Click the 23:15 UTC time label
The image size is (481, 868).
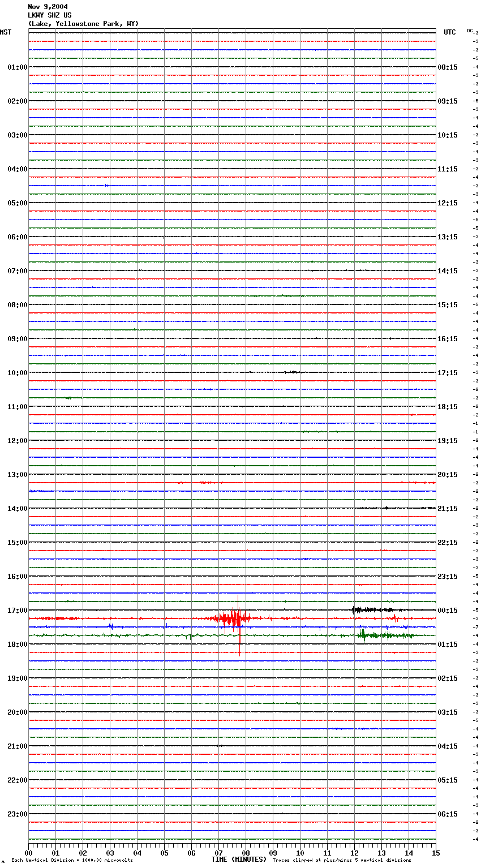448,577
